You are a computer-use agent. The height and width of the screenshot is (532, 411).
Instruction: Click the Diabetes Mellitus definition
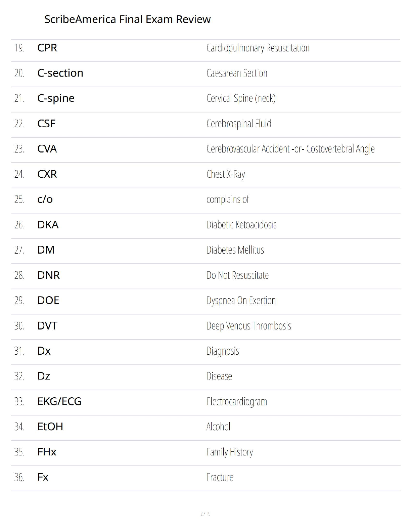click(235, 250)
